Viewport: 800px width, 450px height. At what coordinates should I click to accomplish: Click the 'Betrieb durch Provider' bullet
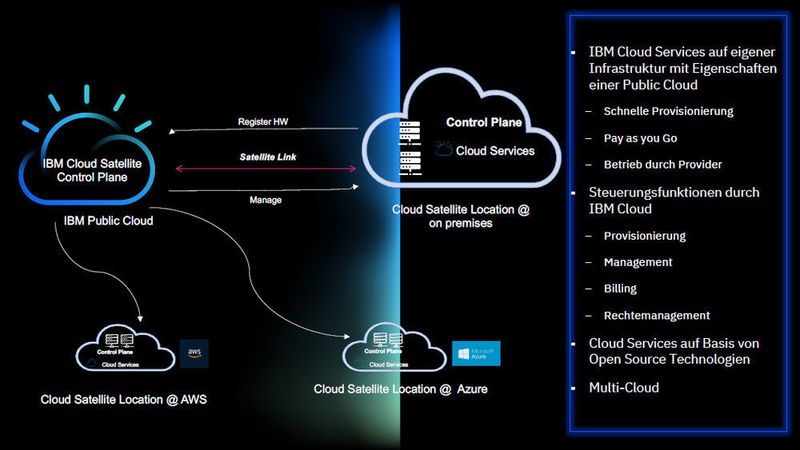click(663, 165)
